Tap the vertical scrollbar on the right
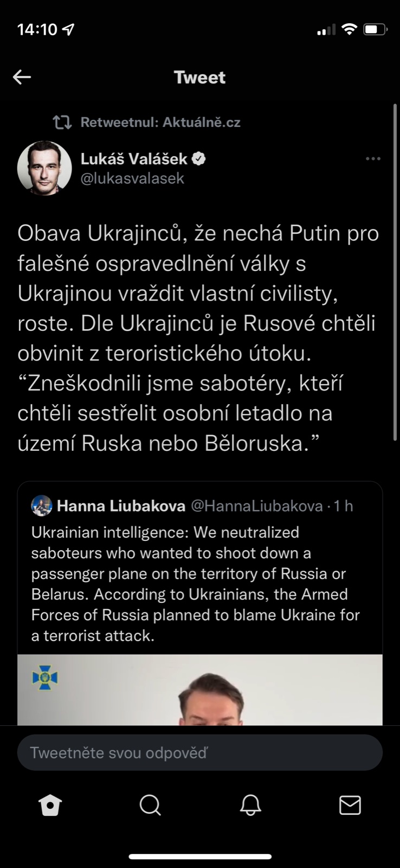400x868 pixels. point(395,271)
